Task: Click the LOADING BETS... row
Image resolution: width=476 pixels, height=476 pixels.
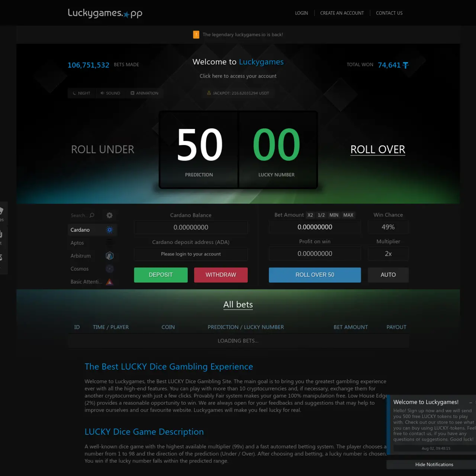Action: [238, 341]
